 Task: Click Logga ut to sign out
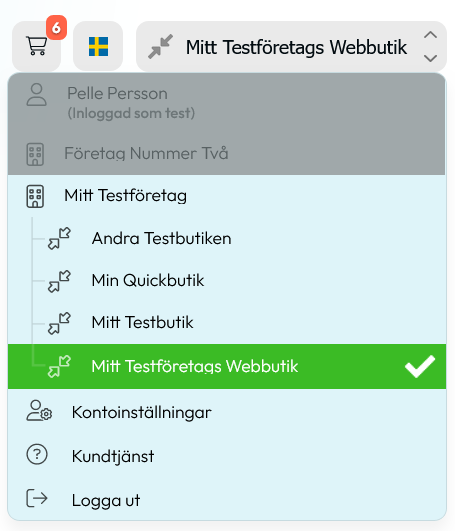point(227,500)
